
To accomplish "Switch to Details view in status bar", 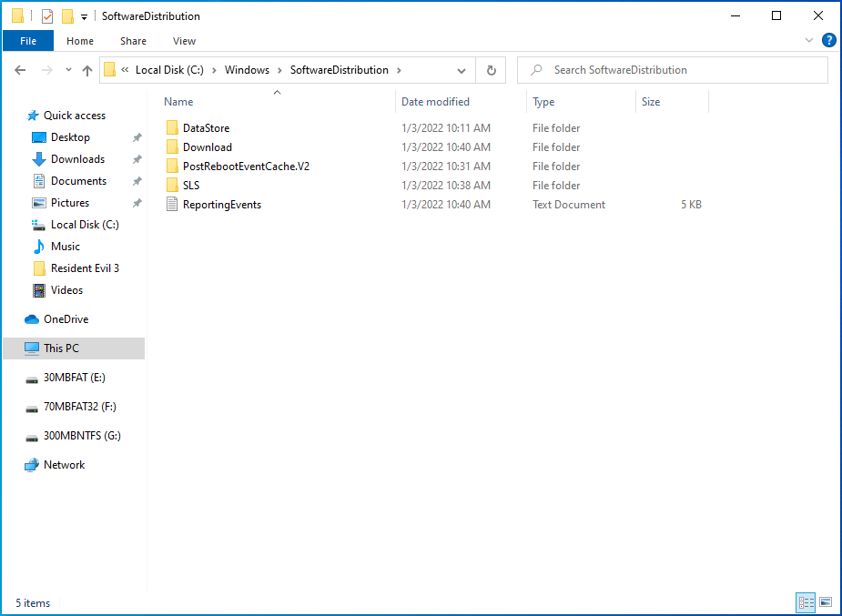I will [x=806, y=602].
